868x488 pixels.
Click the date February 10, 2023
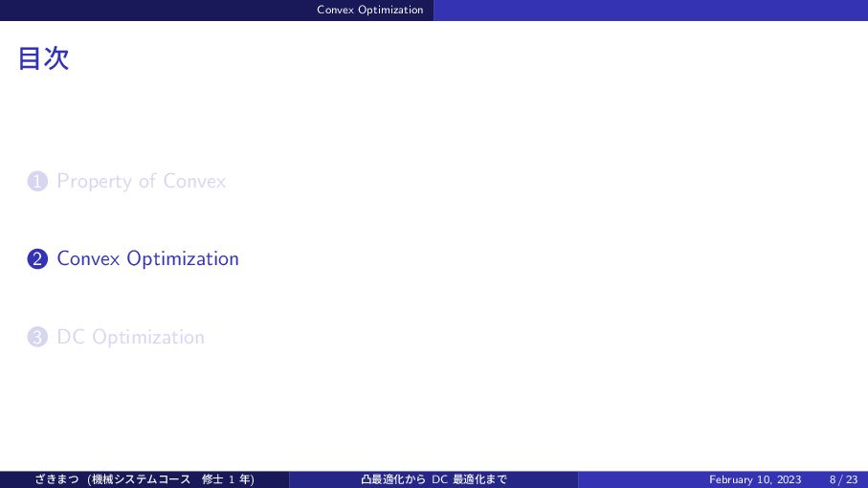[x=755, y=479]
